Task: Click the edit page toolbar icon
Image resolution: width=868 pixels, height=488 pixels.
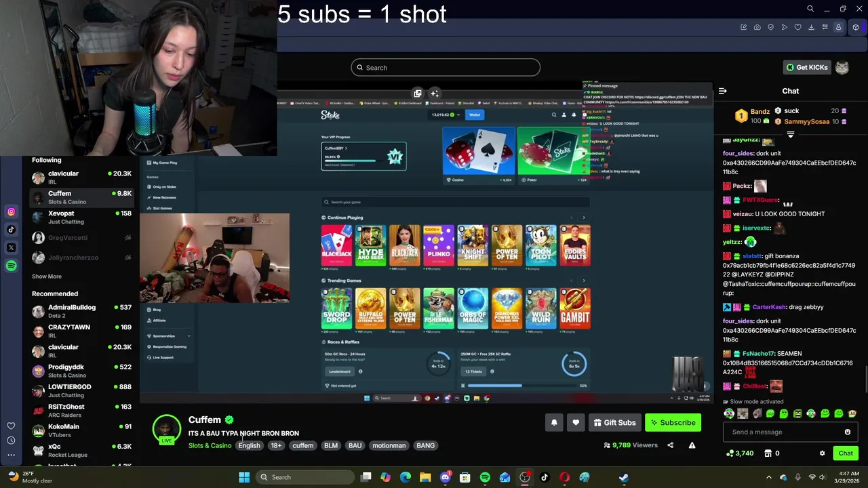Action: pyautogui.click(x=744, y=27)
